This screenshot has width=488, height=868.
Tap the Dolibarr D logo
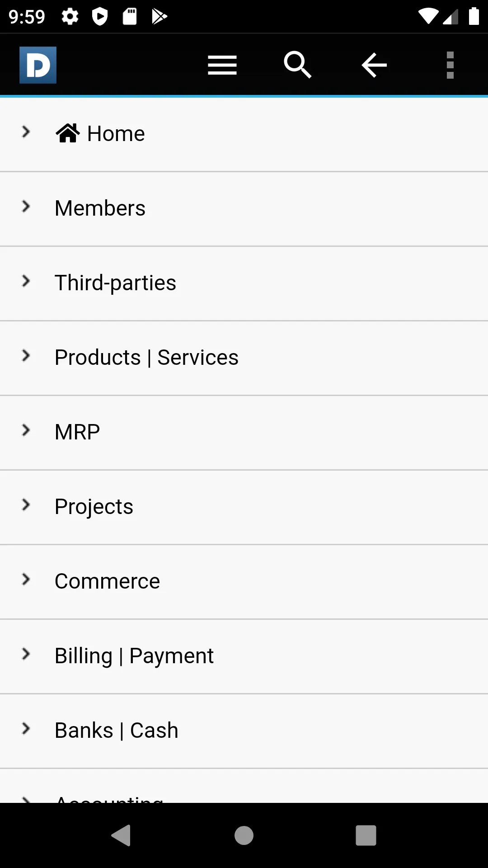coord(38,65)
